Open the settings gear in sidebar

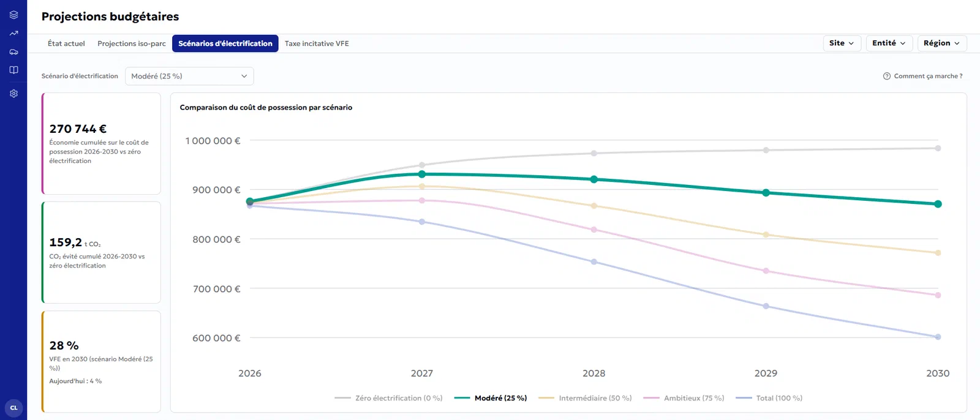pyautogui.click(x=13, y=94)
